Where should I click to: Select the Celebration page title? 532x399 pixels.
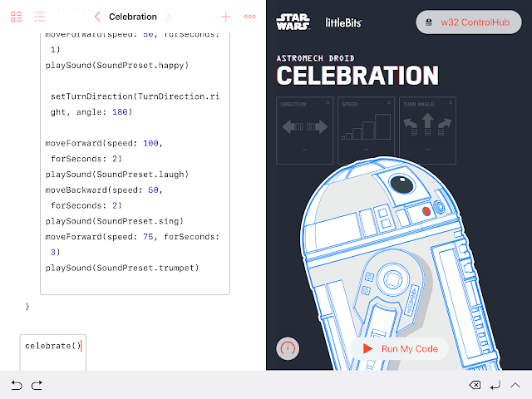(133, 17)
